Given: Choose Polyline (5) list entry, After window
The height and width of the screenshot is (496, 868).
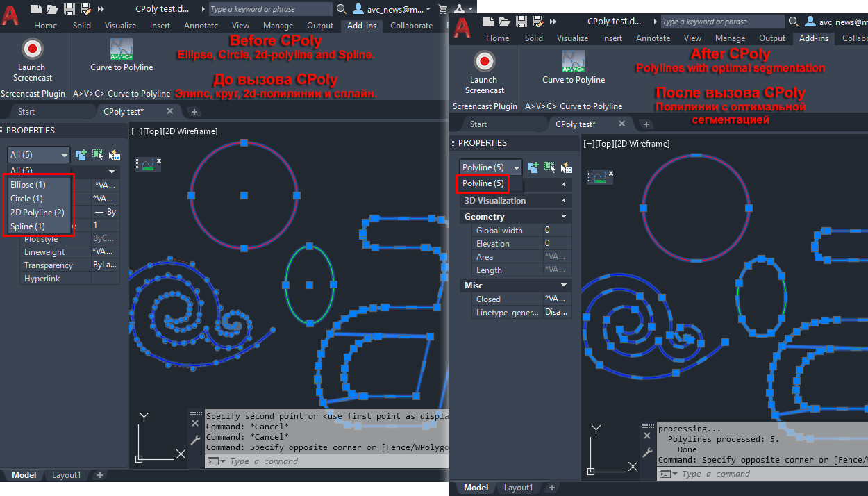Looking at the screenshot, I should point(483,183).
